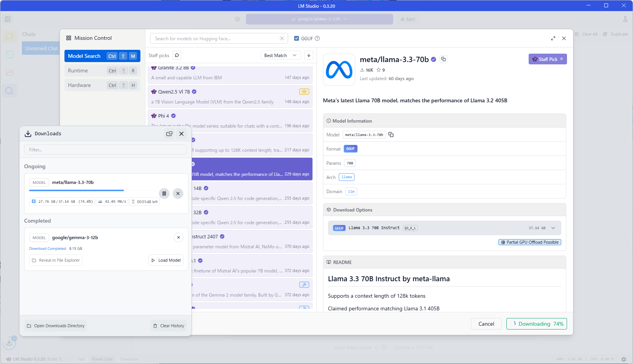Open the Best Match sort dropdown
The image size is (633, 364).
[280, 55]
